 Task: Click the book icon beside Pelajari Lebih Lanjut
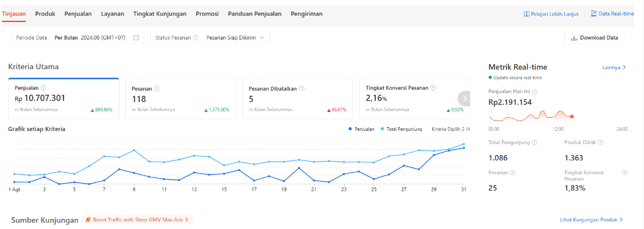pyautogui.click(x=526, y=14)
